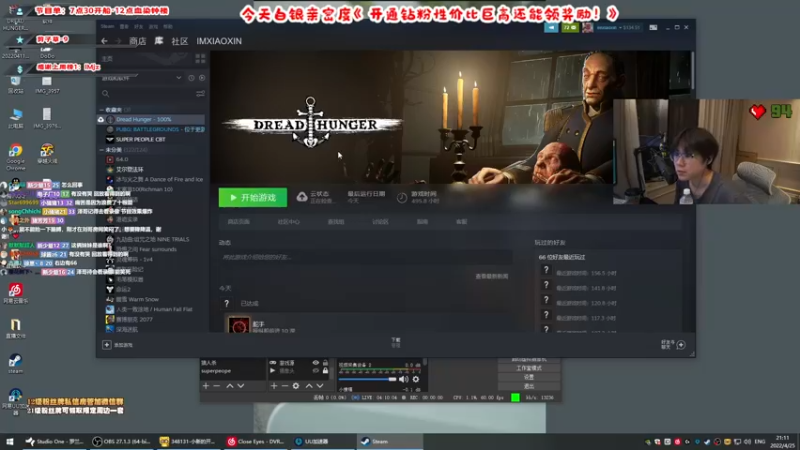Click OBS 退出 exit button

click(529, 386)
